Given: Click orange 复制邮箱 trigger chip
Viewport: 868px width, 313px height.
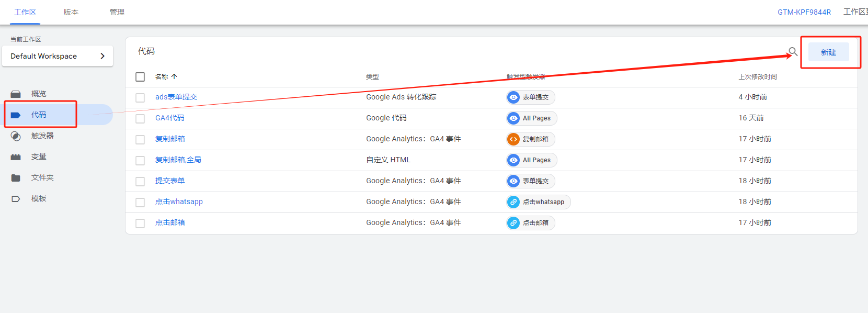Looking at the screenshot, I should point(530,139).
